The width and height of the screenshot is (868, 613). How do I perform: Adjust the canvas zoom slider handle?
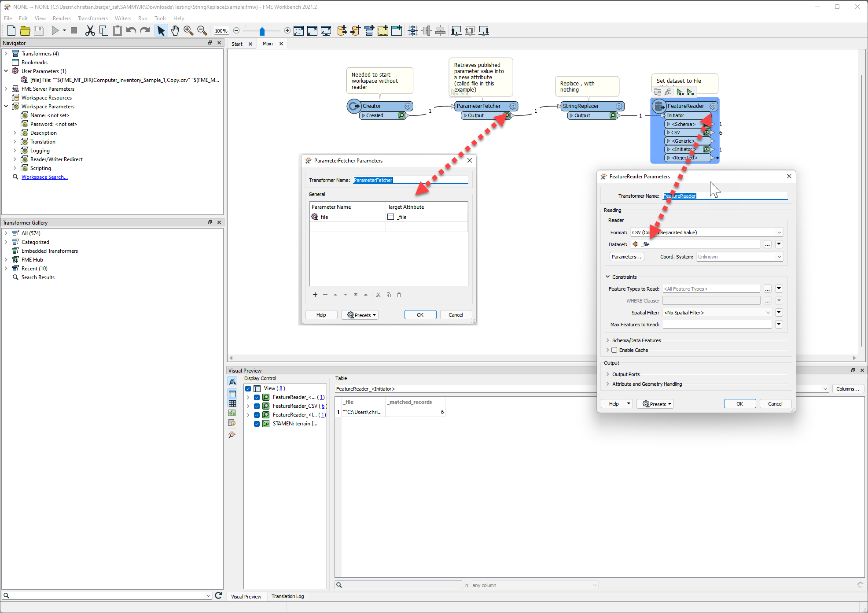click(x=262, y=31)
